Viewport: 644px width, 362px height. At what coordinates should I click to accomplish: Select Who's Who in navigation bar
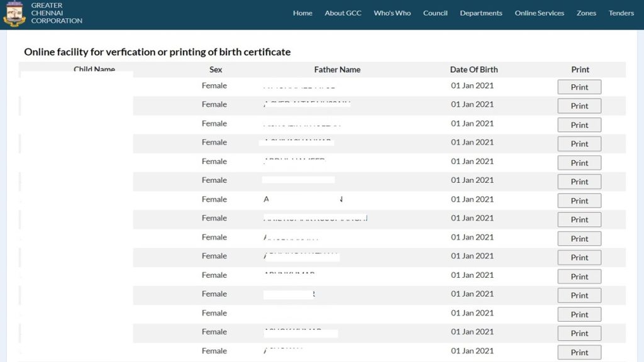click(x=392, y=13)
